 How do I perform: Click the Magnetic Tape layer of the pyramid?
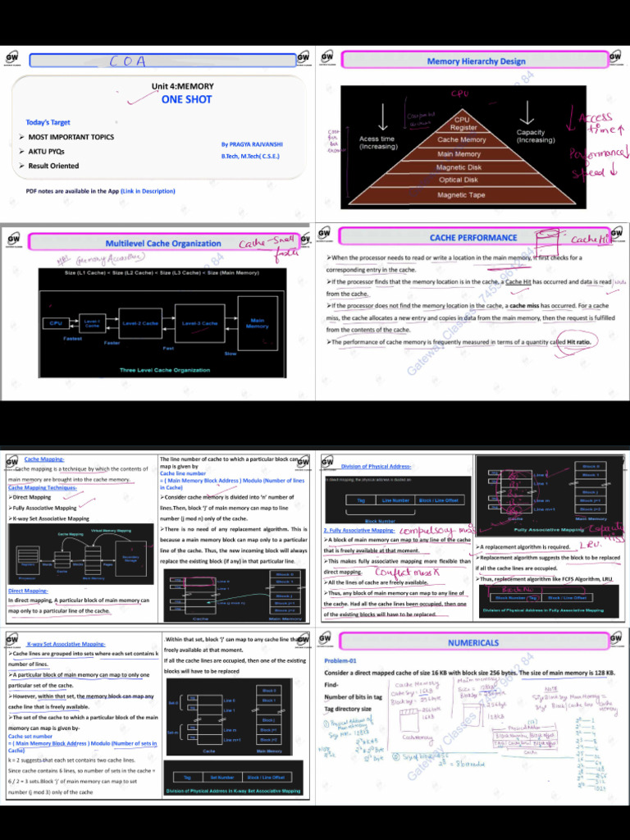461,195
